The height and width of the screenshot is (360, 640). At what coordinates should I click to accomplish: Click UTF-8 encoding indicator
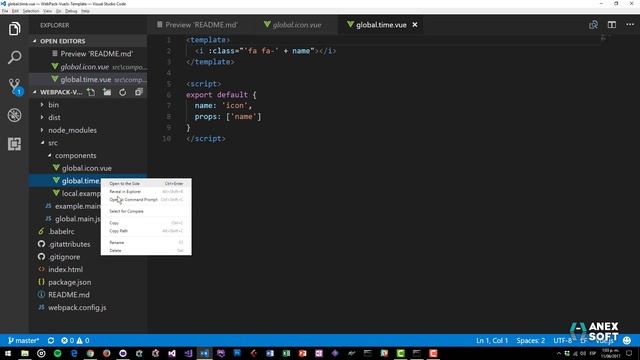562,340
